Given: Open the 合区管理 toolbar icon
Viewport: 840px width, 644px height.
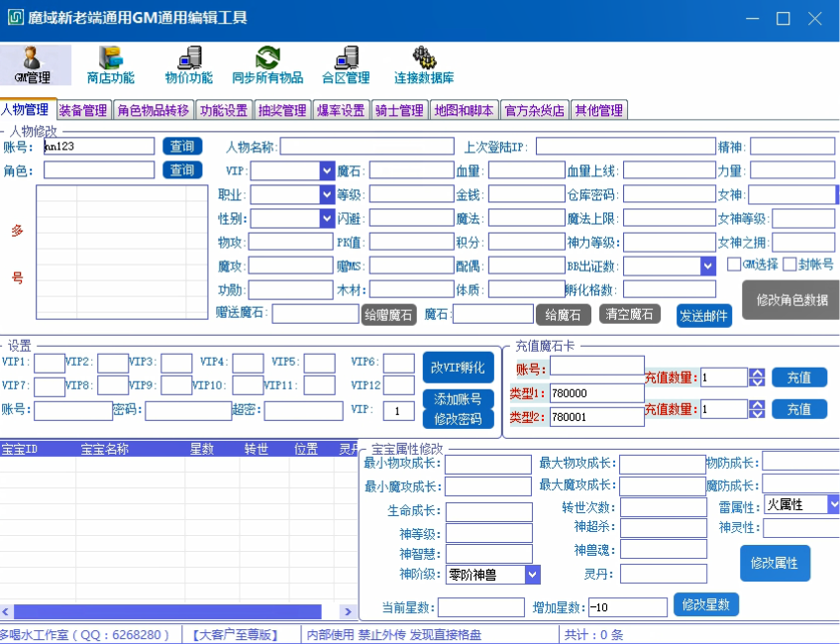Looking at the screenshot, I should [346, 64].
